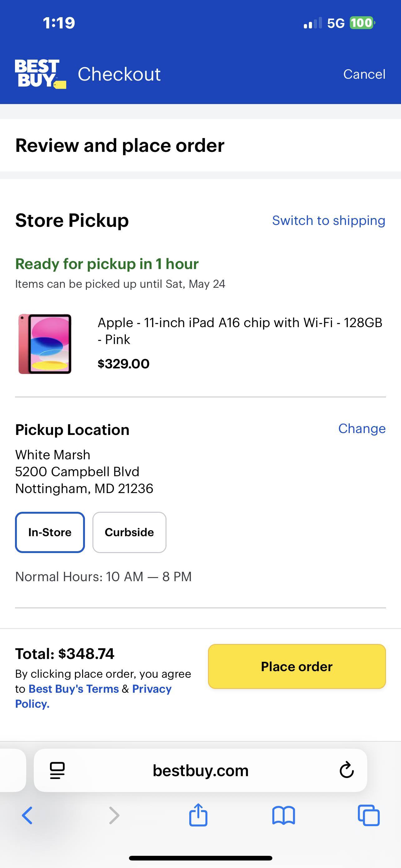Open Safari bookmarks book icon
This screenshot has height=868, width=401.
coord(284,816)
